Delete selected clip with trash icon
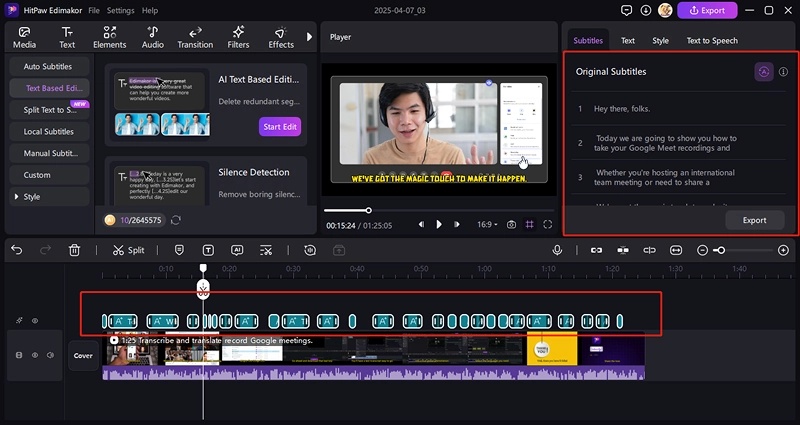The image size is (800, 425). tap(74, 250)
